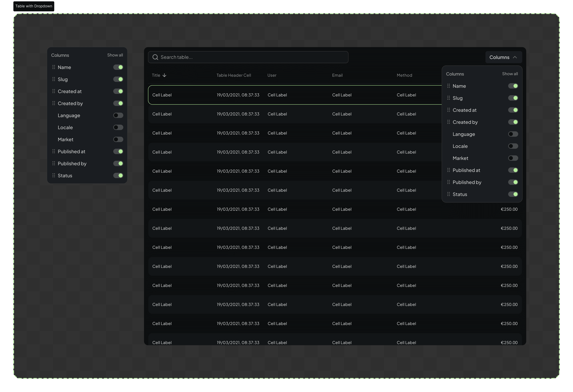The image size is (573, 392).
Task: Grab the Slug drag handle in dropdown panel
Action: 449,98
